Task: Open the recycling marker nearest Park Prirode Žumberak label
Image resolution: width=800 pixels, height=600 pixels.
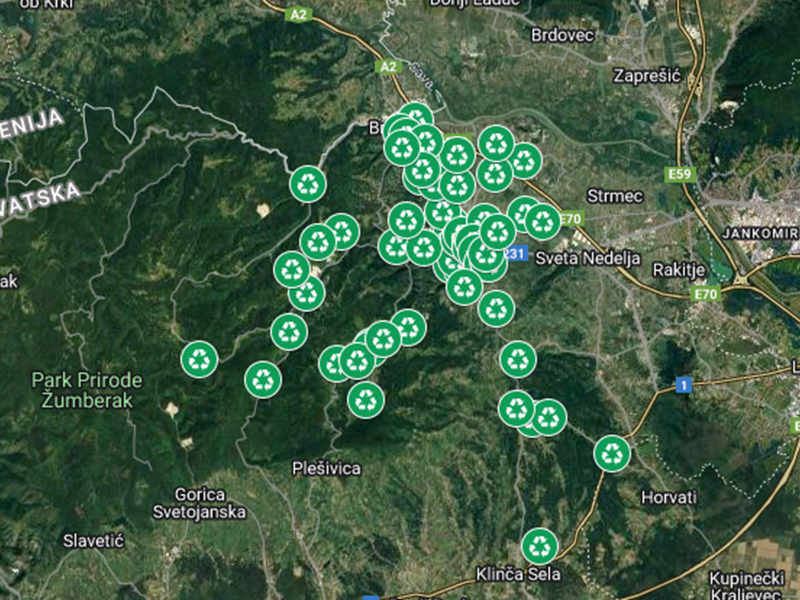Action: click(200, 358)
